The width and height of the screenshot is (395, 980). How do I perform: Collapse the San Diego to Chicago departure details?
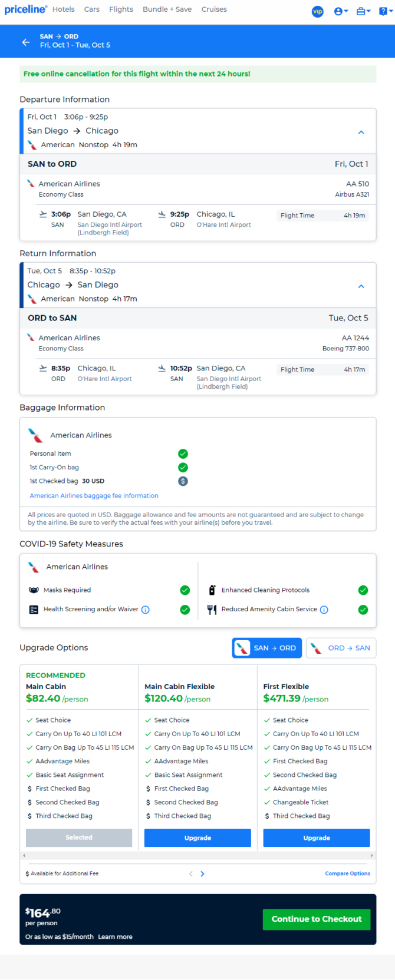tap(361, 133)
